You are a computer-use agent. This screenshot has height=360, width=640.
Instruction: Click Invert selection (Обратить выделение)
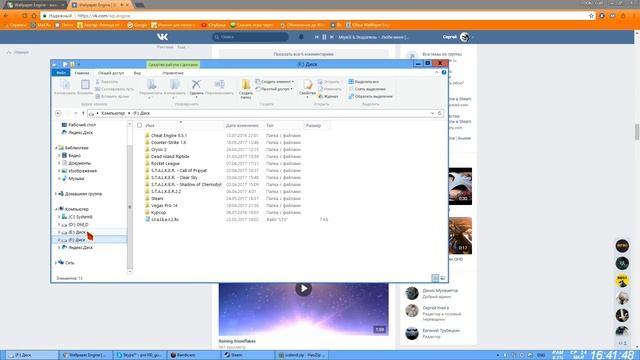point(371,96)
